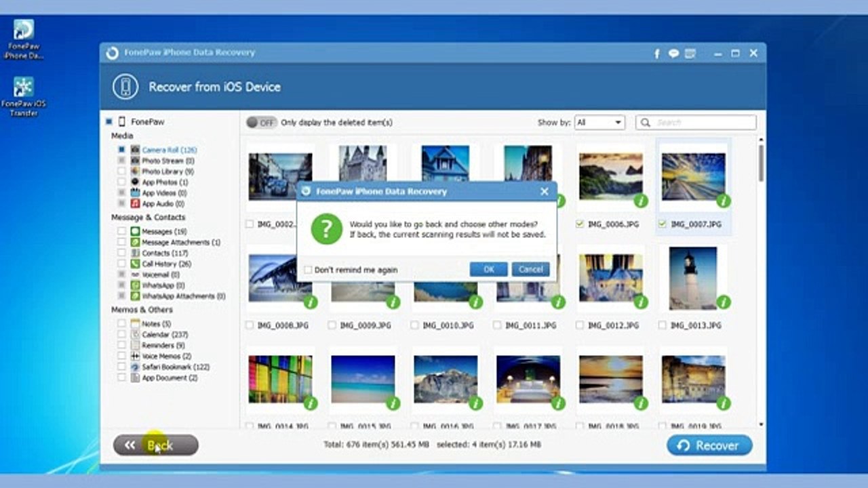Click the photo grid vertical scrollbar

[761, 163]
